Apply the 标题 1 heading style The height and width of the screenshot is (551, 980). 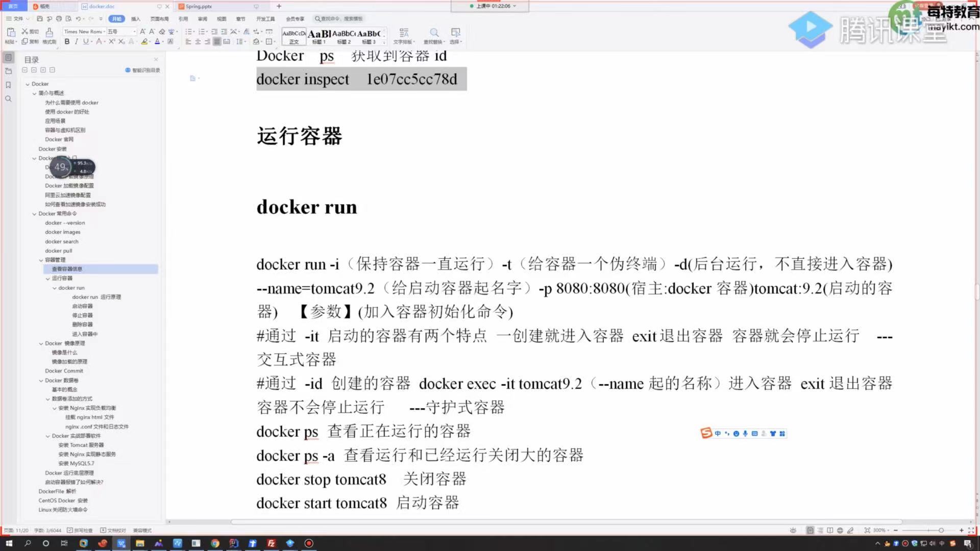(319, 36)
